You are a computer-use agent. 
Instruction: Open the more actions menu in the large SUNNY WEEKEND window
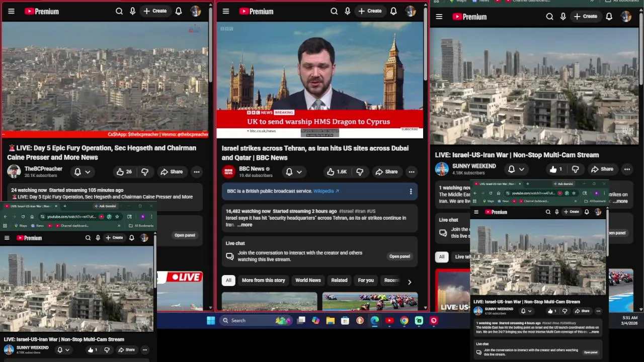tap(627, 169)
